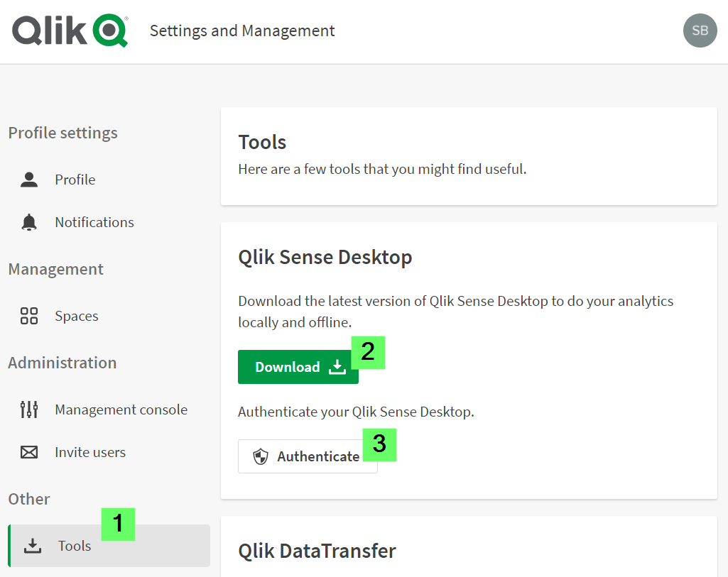Image resolution: width=728 pixels, height=577 pixels.
Task: Click the download arrow inside the Download button
Action: click(336, 367)
